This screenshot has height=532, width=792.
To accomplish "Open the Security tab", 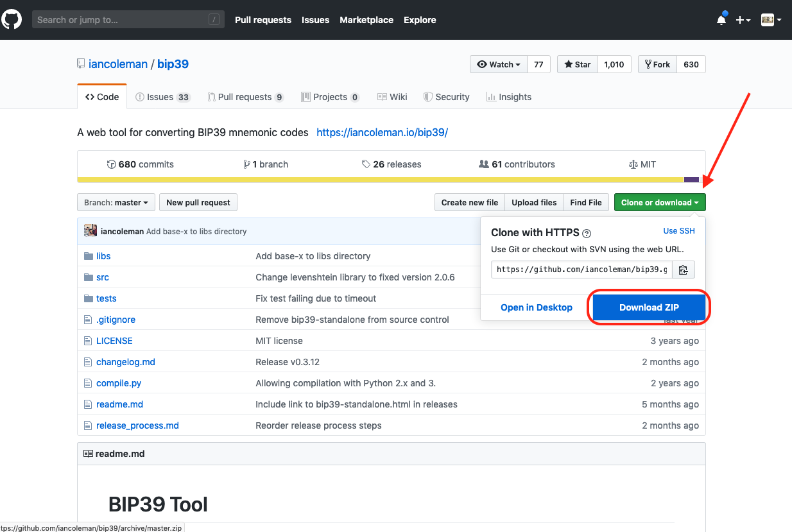I will pyautogui.click(x=446, y=97).
